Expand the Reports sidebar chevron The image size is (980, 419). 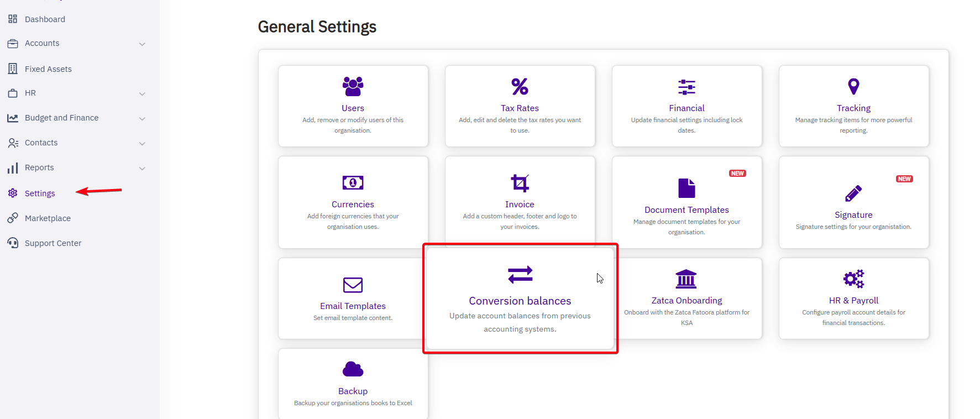[142, 169]
